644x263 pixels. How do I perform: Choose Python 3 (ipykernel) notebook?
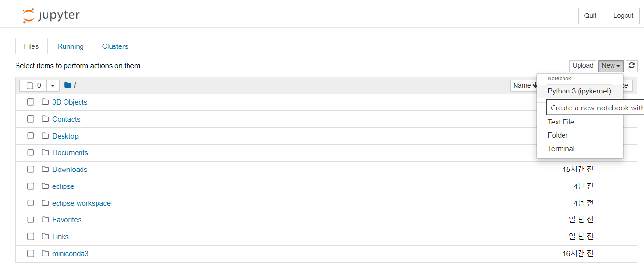580,91
